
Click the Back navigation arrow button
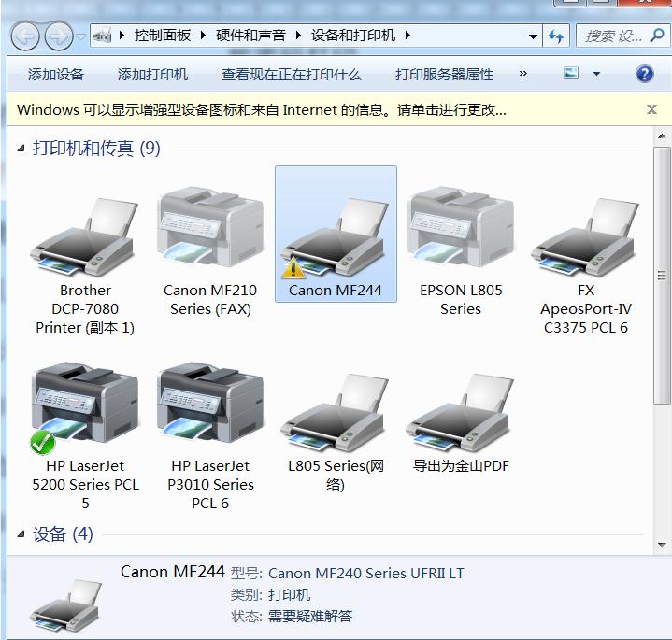tap(25, 36)
